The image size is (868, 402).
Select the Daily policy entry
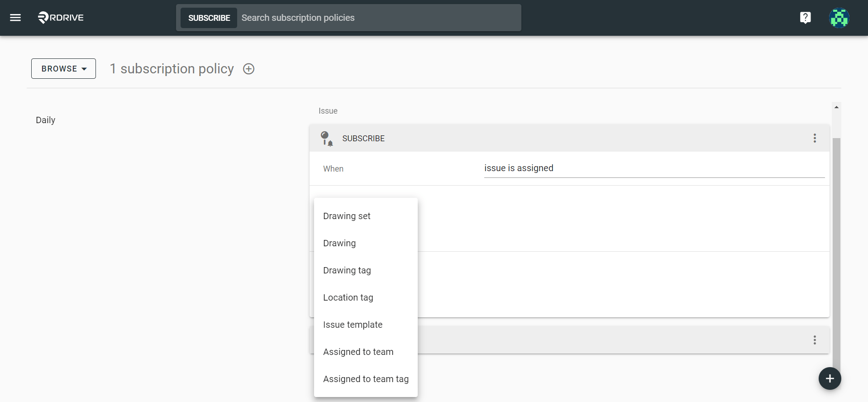[46, 120]
